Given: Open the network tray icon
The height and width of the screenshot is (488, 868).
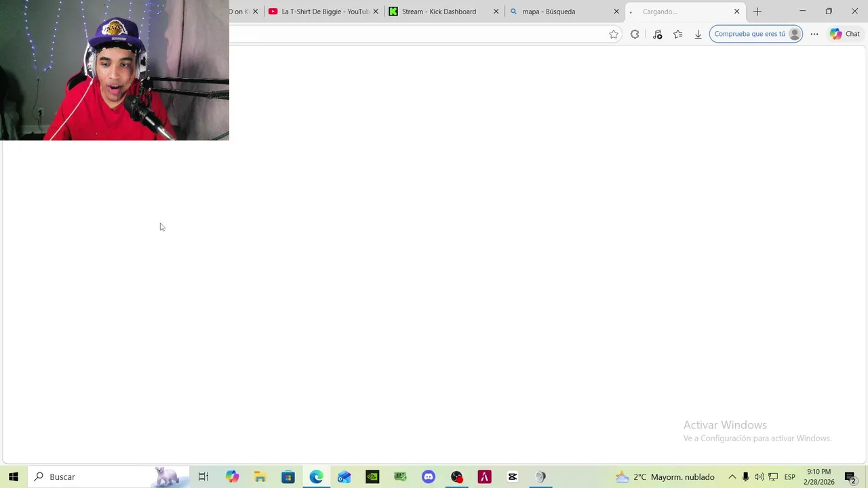Looking at the screenshot, I should [x=773, y=476].
